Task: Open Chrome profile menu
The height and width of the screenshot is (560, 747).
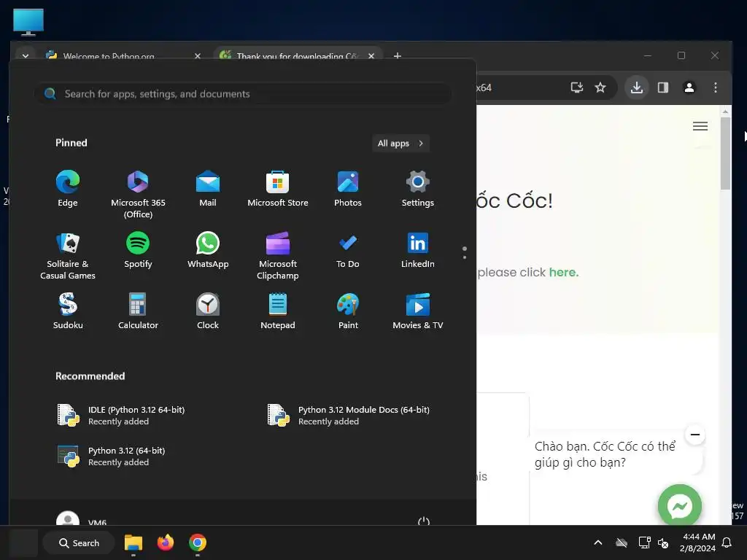Action: (x=689, y=87)
